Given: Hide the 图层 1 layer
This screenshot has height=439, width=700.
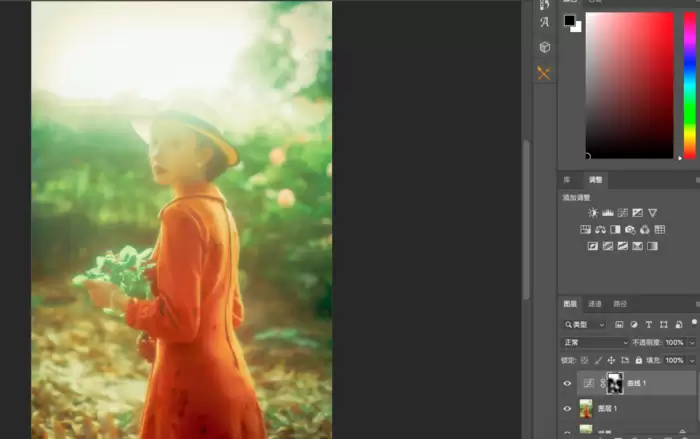Looking at the screenshot, I should 567,409.
